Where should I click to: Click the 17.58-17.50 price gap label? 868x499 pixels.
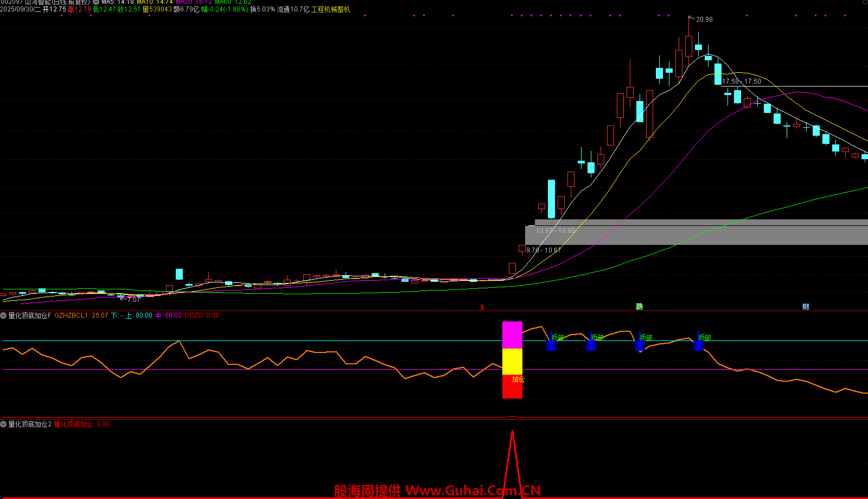pyautogui.click(x=741, y=81)
